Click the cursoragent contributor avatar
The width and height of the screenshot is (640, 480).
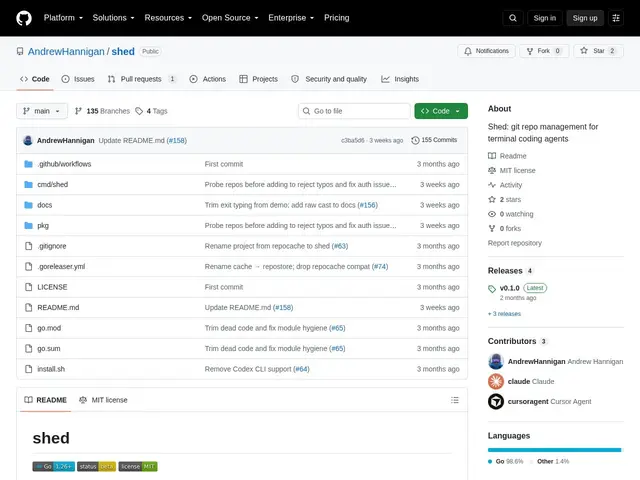click(x=496, y=402)
